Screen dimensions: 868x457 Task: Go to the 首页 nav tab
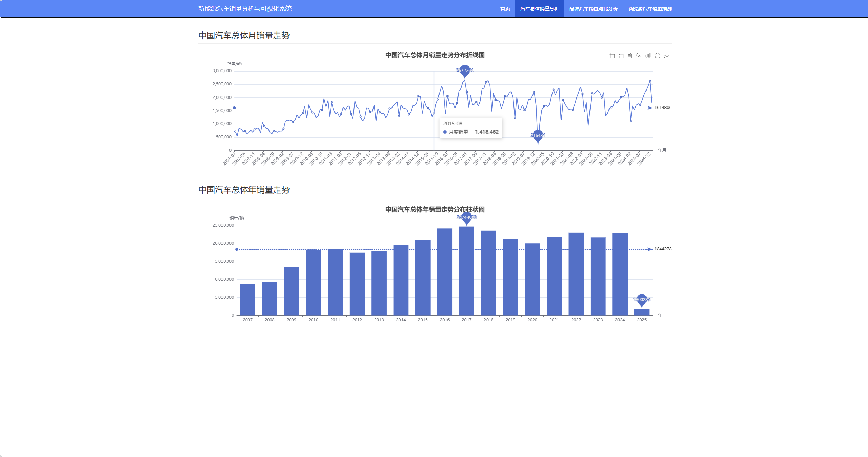505,9
